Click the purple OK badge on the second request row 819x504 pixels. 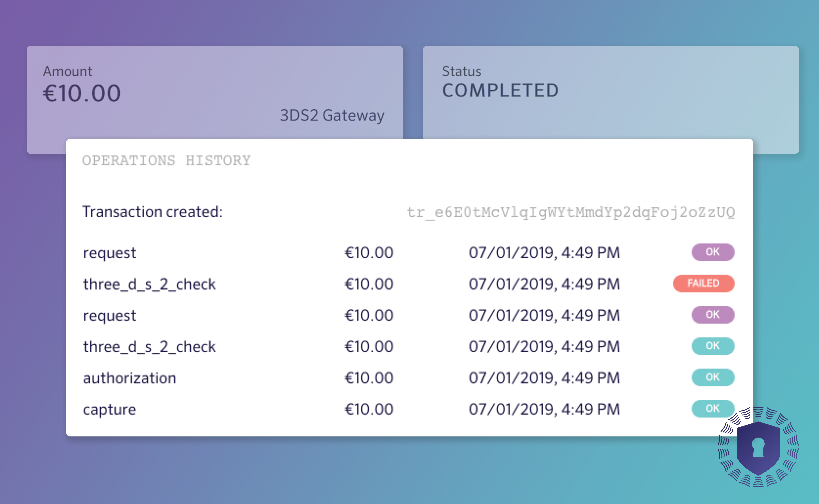point(713,315)
